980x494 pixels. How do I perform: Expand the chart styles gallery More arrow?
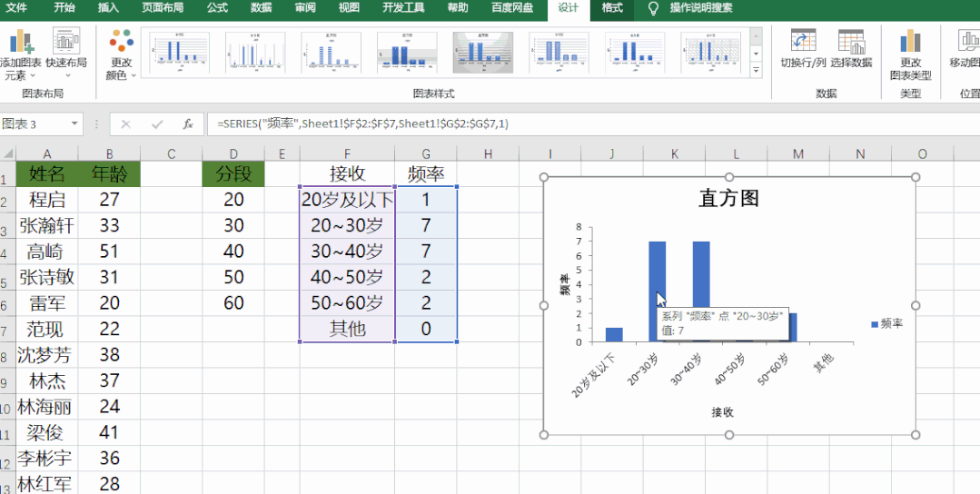[x=757, y=71]
